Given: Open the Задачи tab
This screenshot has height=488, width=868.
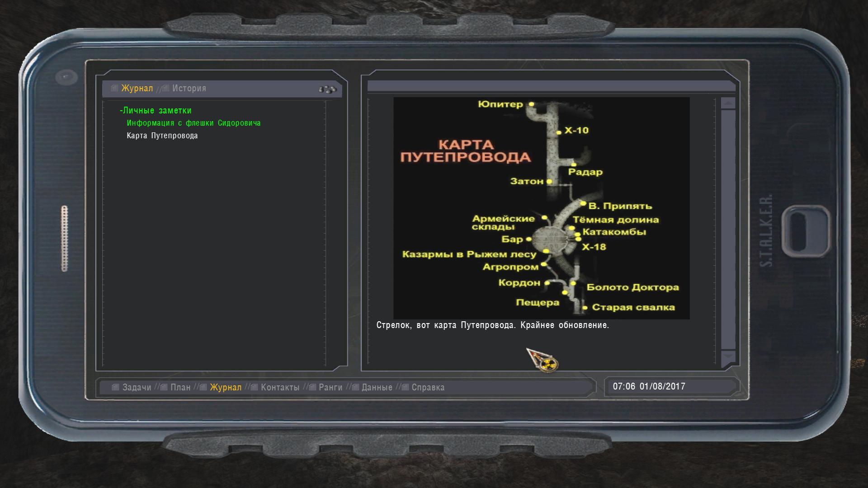Looking at the screenshot, I should (x=137, y=387).
